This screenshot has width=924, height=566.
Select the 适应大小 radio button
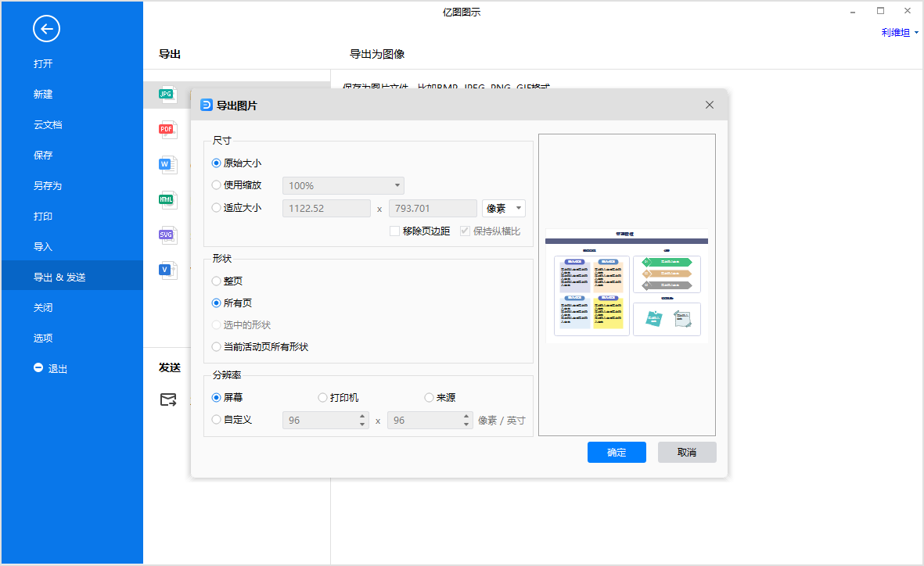(216, 207)
